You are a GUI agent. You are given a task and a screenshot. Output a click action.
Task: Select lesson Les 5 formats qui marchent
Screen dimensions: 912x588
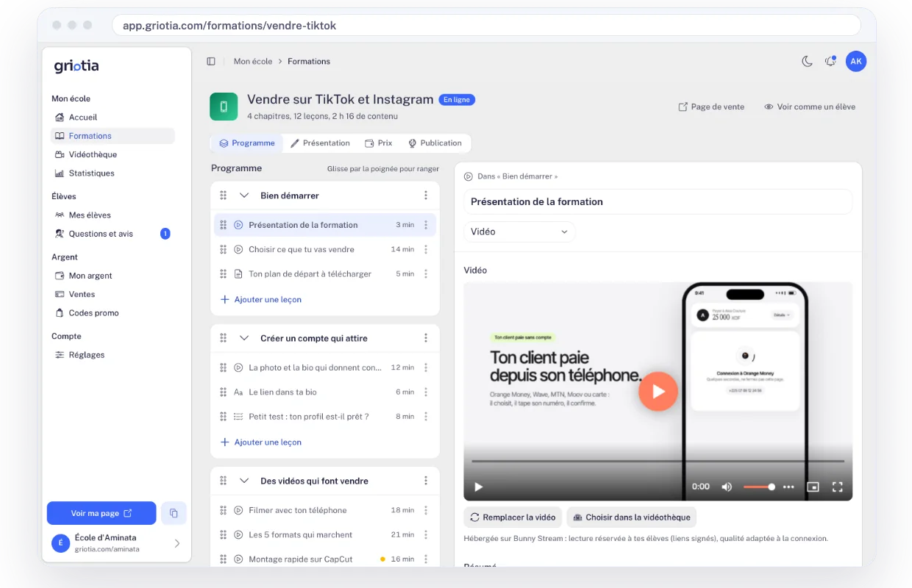pos(325,534)
